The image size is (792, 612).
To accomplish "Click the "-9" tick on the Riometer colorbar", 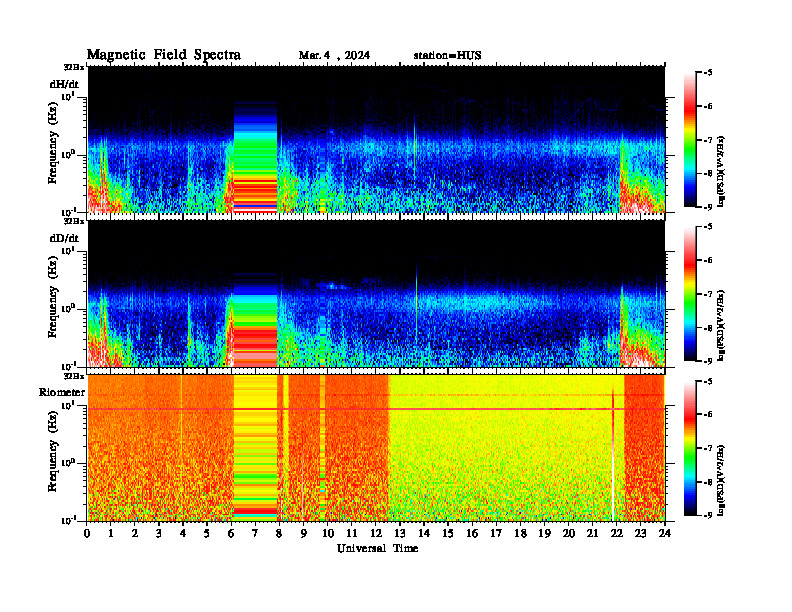I will [x=708, y=515].
